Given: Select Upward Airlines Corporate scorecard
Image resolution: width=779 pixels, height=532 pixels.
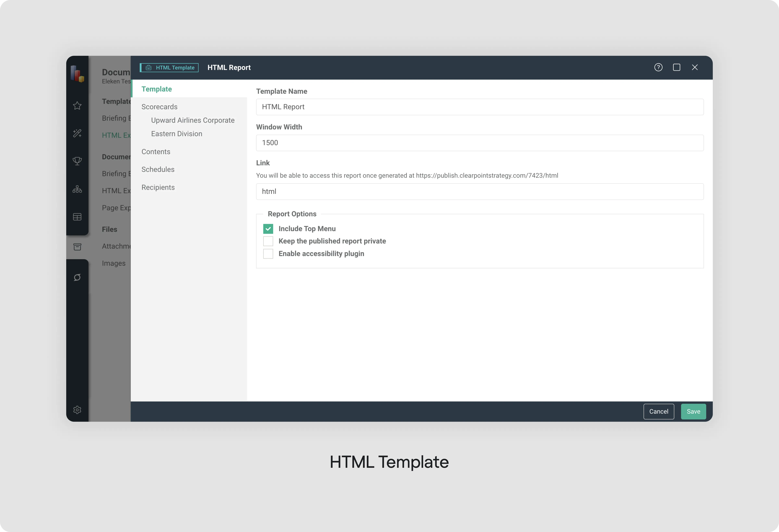Looking at the screenshot, I should 192,120.
